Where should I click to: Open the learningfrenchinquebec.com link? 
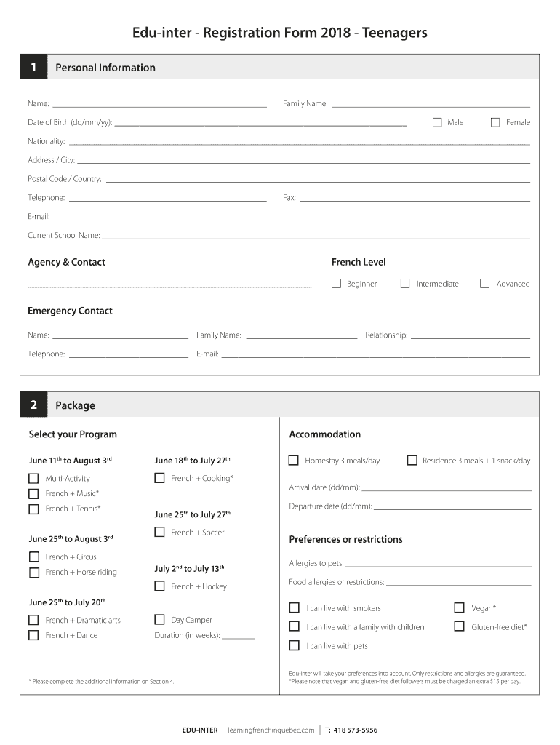[271, 730]
